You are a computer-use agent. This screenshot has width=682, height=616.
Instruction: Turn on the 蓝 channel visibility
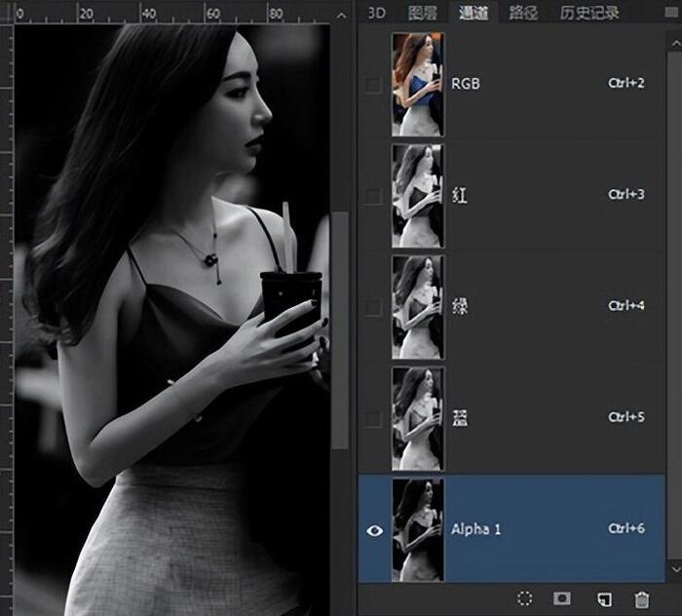pyautogui.click(x=373, y=418)
